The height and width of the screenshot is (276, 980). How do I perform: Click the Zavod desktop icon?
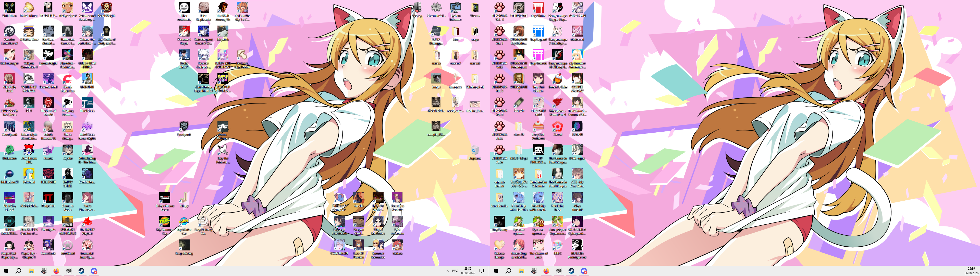(x=558, y=129)
